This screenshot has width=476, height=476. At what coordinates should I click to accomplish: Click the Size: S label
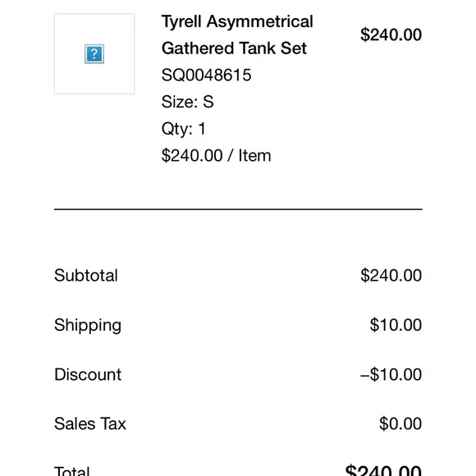coord(187,102)
